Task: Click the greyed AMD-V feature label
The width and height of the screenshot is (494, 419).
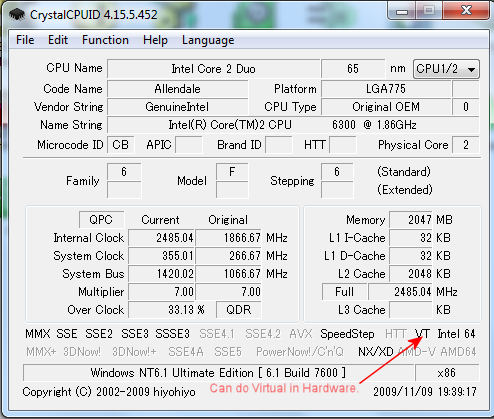Action: pos(416,352)
